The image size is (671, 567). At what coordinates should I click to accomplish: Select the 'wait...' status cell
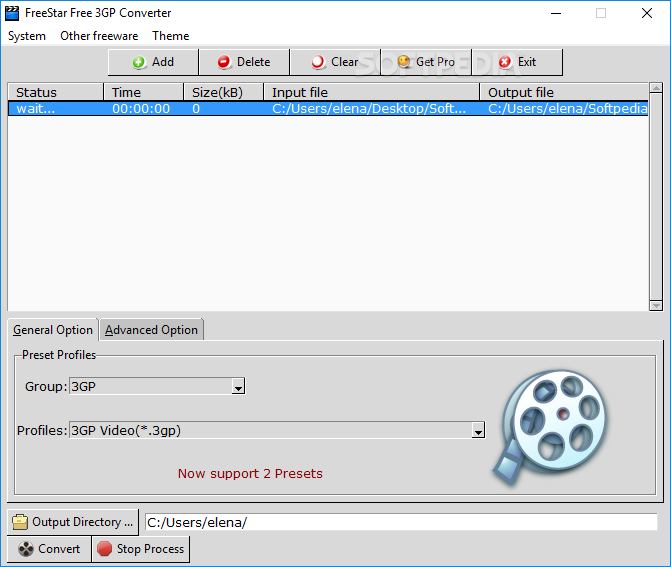pos(36,109)
